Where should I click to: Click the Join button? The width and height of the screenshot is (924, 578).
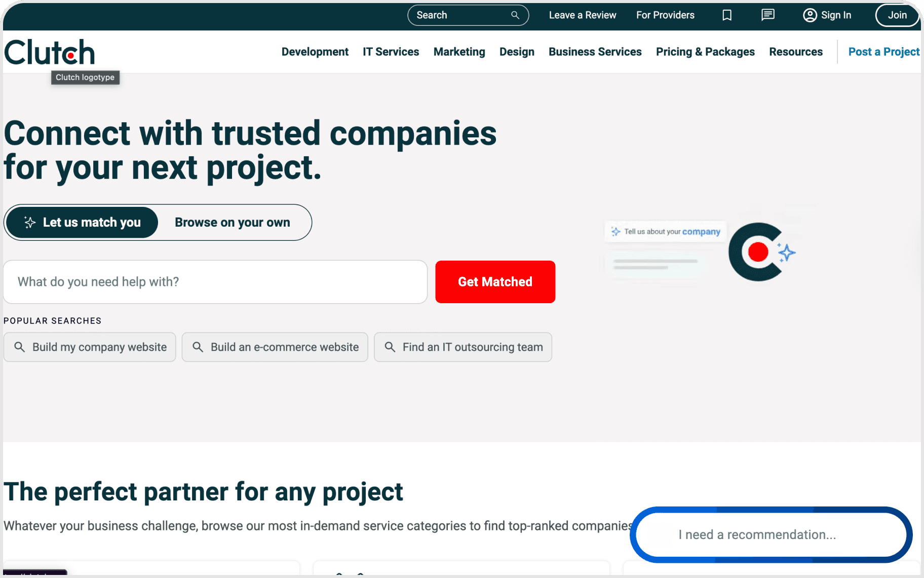tap(897, 15)
